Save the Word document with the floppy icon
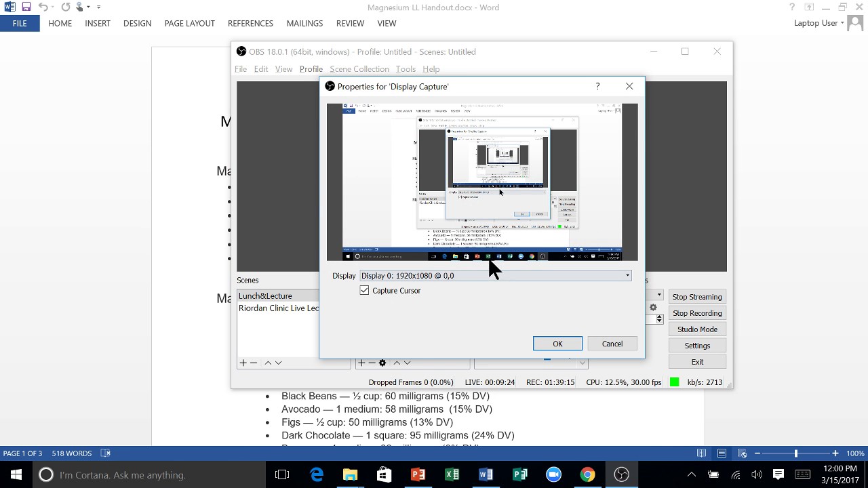 tap(26, 7)
